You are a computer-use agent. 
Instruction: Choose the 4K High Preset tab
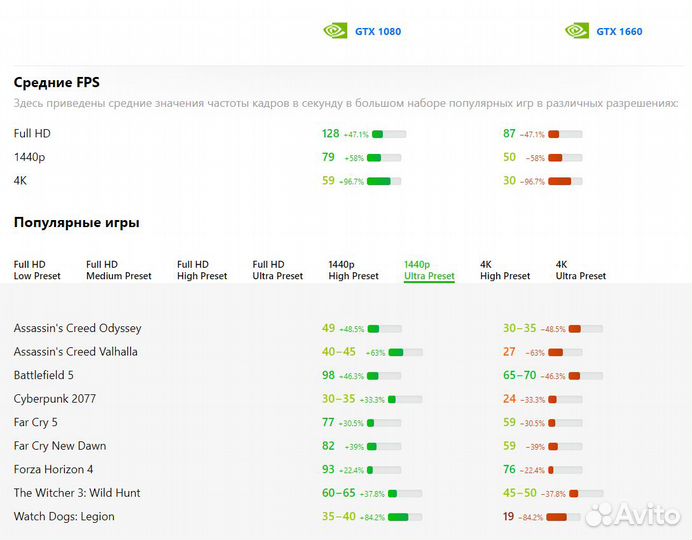click(x=505, y=270)
